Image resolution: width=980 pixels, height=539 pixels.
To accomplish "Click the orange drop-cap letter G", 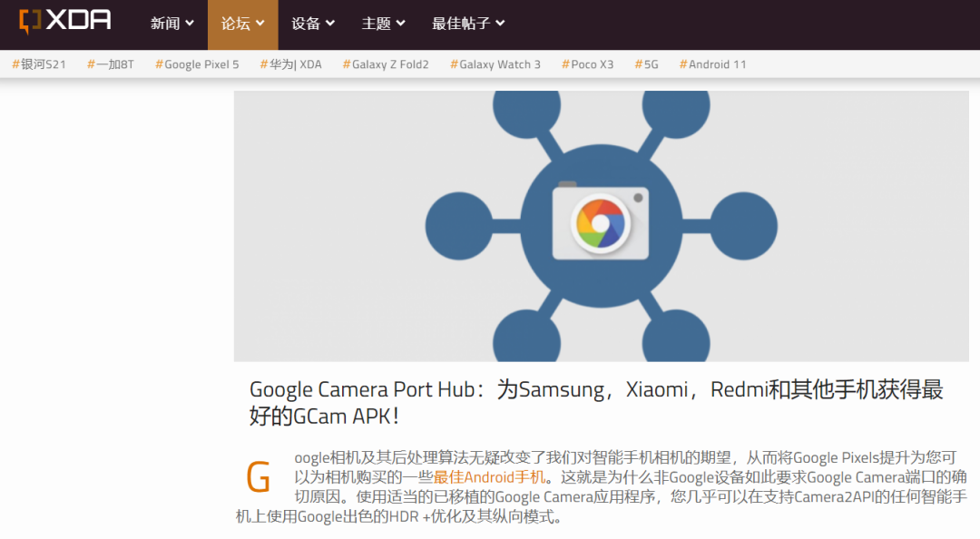I will pos(258,477).
